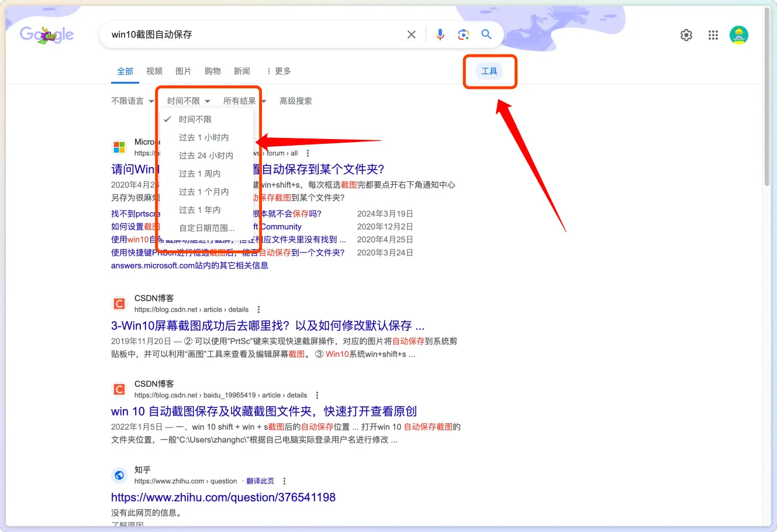Click URL text https://www.zhihu.com › question
The height and width of the screenshot is (532, 777).
pyautogui.click(x=185, y=481)
